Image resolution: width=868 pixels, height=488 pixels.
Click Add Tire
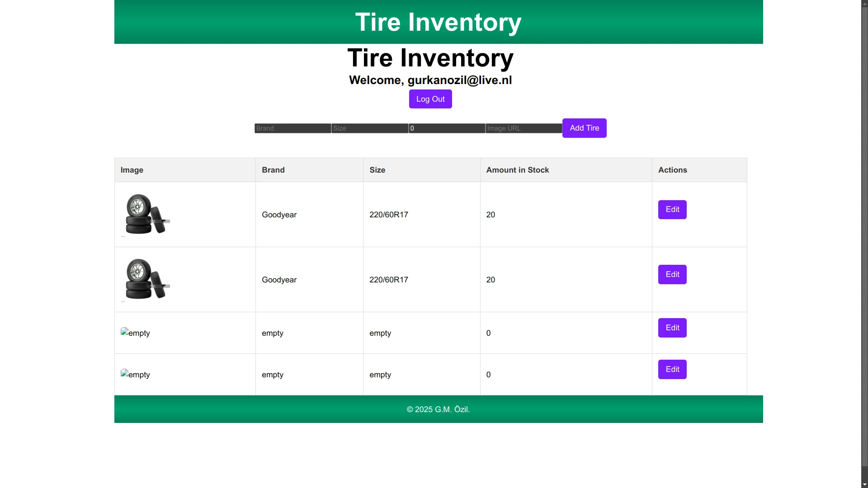584,128
